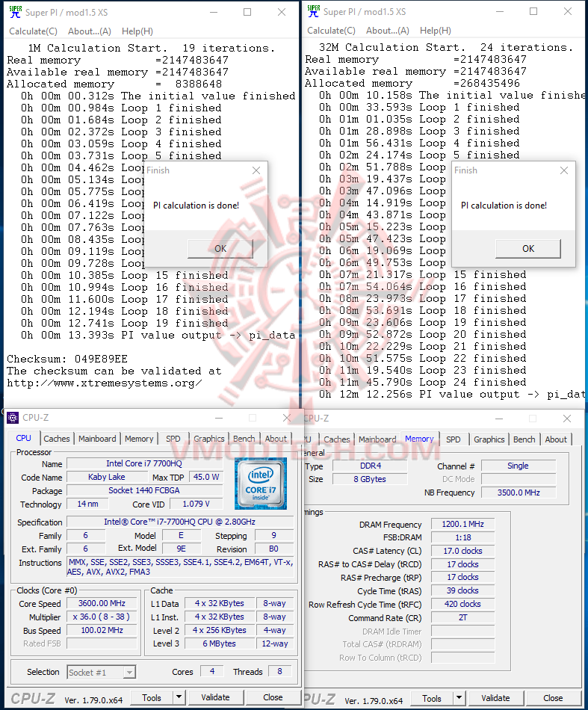Close the Finish dialog in the left Super PI window
Viewport: 588px width, 710px height.
[x=256, y=170]
